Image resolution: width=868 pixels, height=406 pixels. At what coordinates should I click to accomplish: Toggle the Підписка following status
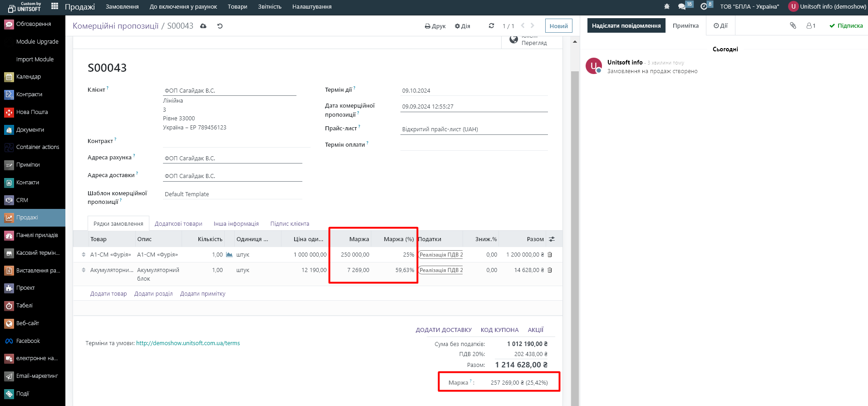[846, 26]
